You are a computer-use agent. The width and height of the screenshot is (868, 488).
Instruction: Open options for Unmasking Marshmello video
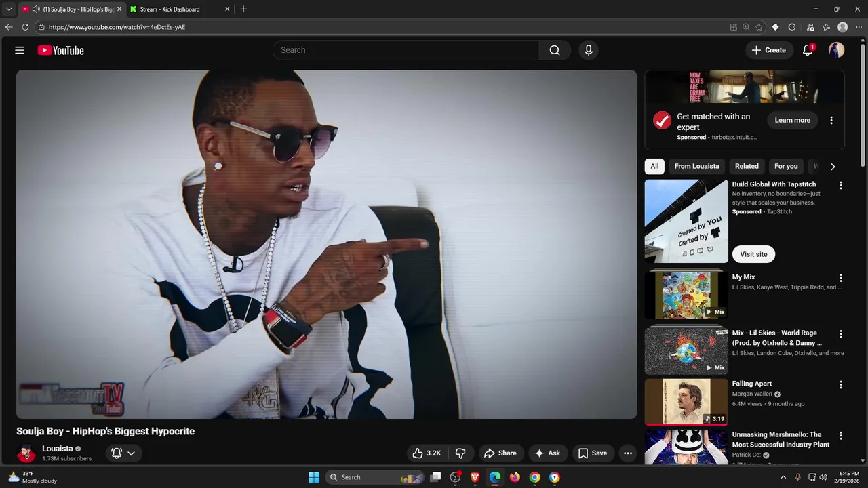coord(841,436)
